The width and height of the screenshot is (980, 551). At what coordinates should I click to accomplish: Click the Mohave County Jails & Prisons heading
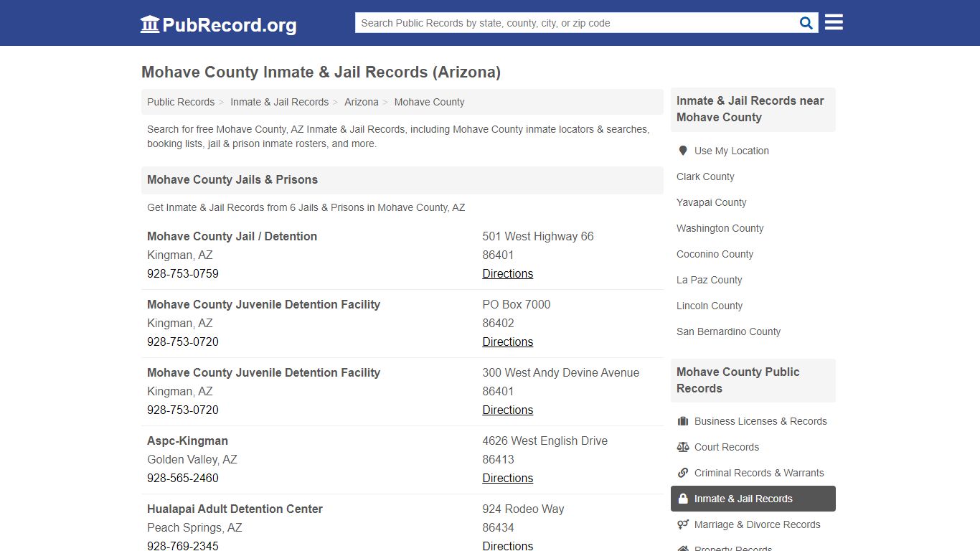click(232, 179)
